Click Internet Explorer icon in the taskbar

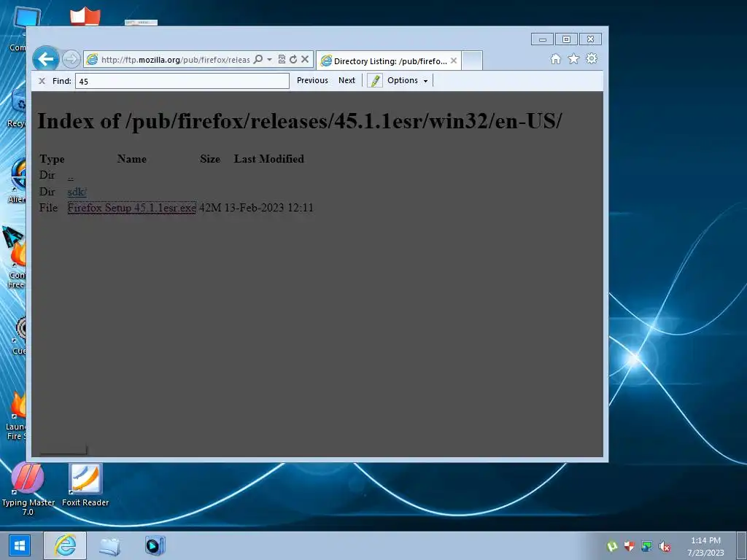[65, 545]
